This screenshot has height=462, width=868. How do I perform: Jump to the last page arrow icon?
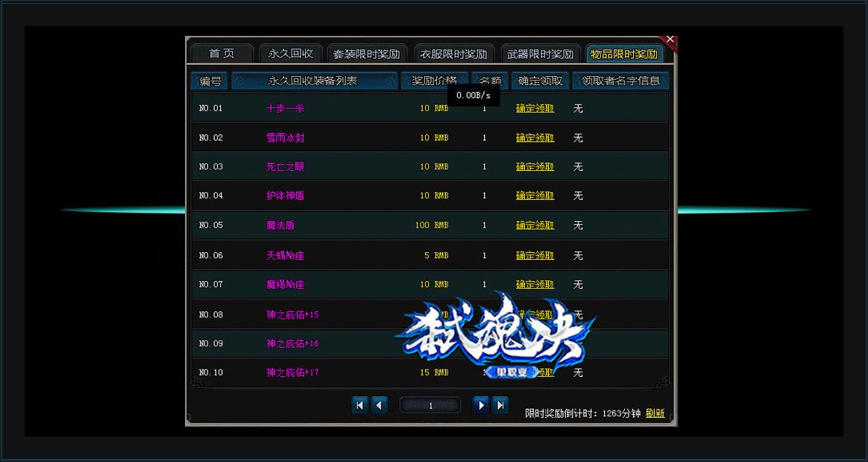point(500,405)
